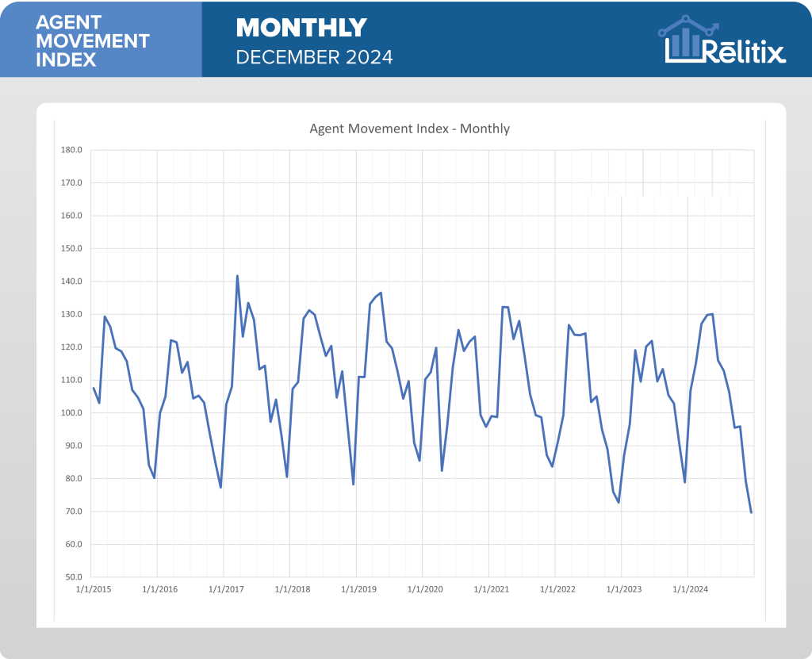Click the DECEMBER 2024 subtitle

[x=315, y=57]
